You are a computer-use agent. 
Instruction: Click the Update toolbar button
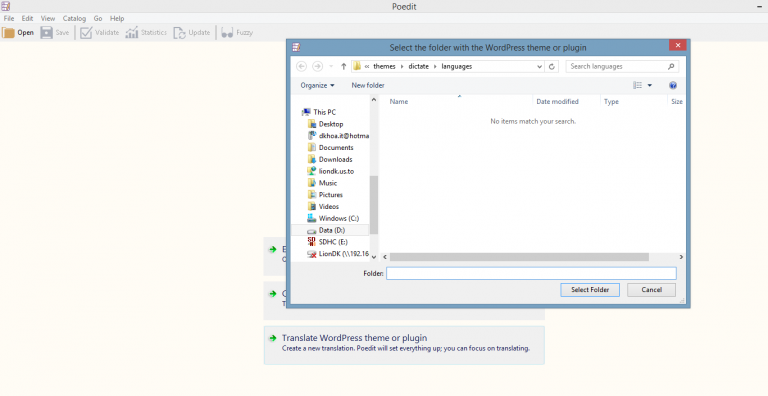click(192, 33)
